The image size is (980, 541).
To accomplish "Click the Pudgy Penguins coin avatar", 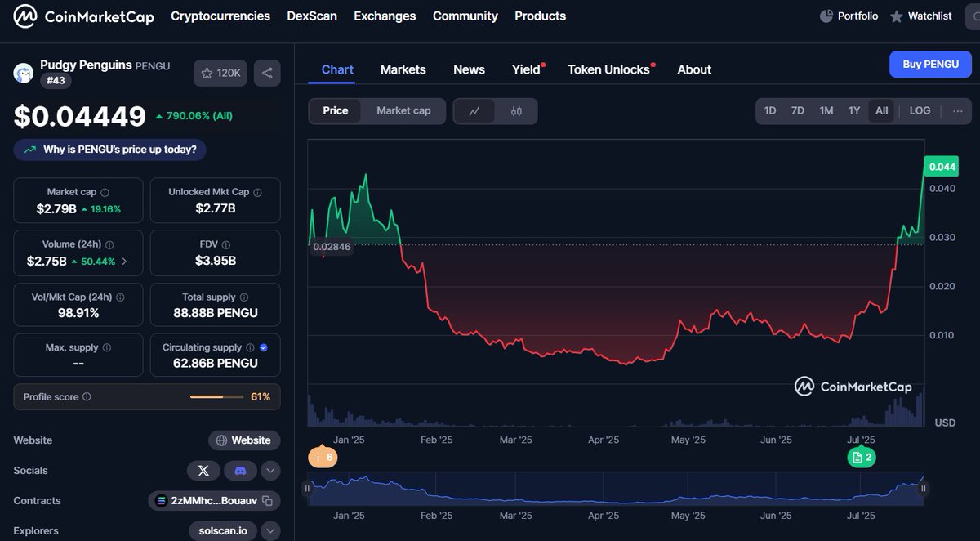I will point(23,73).
